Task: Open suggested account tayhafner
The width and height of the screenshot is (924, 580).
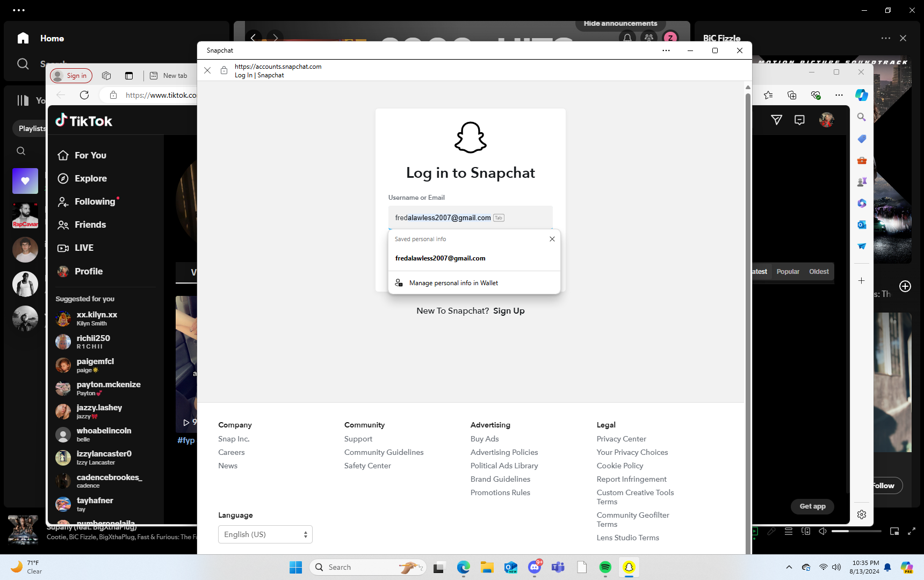Action: click(x=85, y=504)
